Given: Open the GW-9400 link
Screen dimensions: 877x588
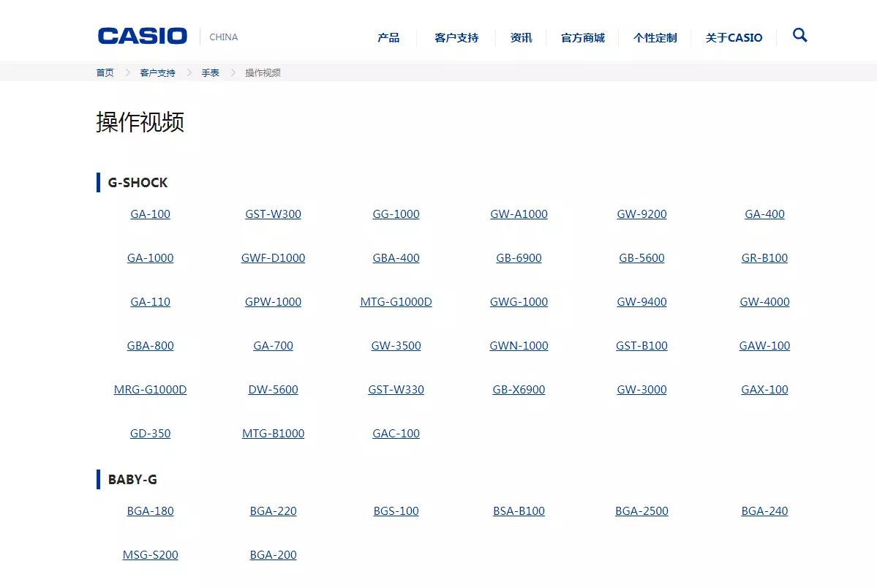Looking at the screenshot, I should [641, 301].
